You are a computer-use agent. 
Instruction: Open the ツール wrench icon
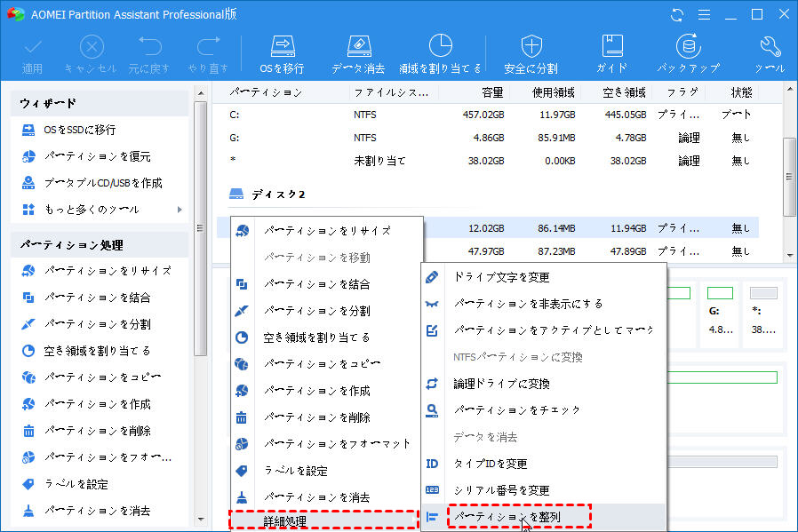(770, 54)
